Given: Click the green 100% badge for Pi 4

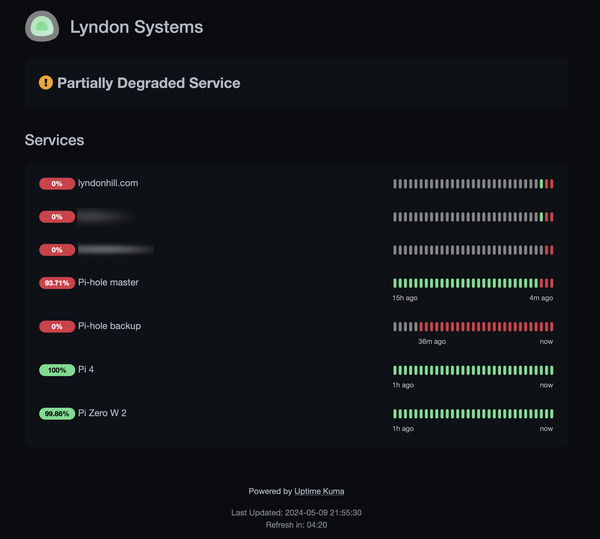Looking at the screenshot, I should (x=57, y=370).
